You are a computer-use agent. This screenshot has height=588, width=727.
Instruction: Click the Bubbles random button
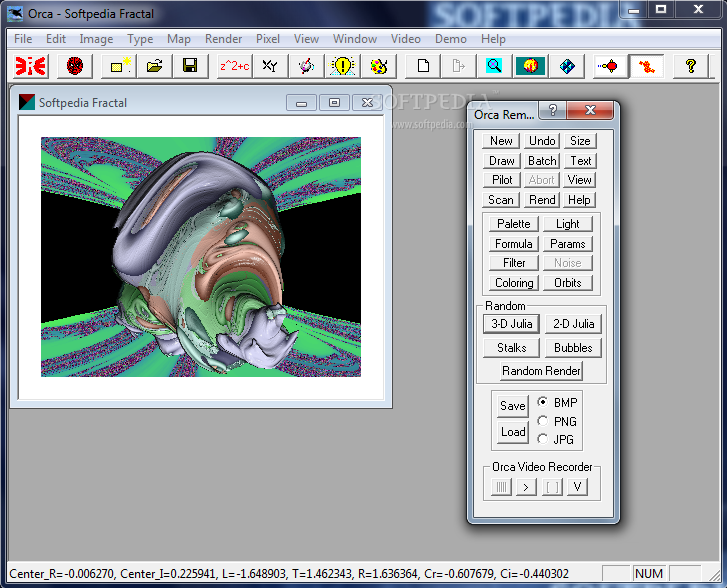(x=574, y=348)
